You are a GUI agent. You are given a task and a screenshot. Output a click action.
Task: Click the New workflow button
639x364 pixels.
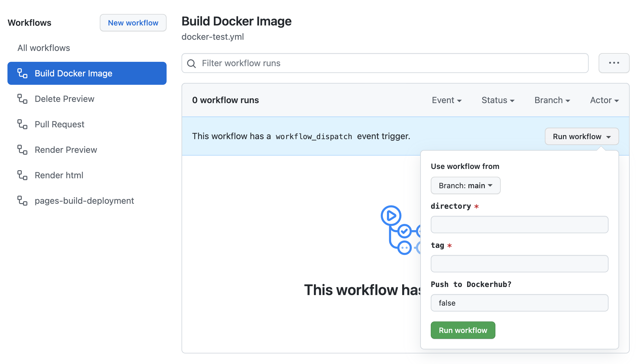[x=133, y=23]
